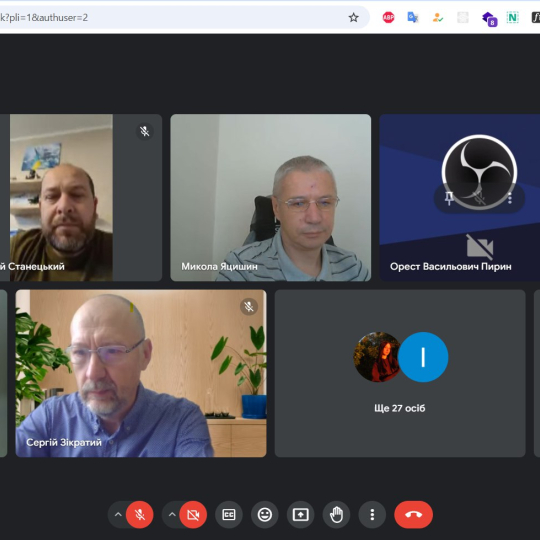Expand audio settings arrow beside microphone button
The image size is (540, 540).
pos(118,515)
